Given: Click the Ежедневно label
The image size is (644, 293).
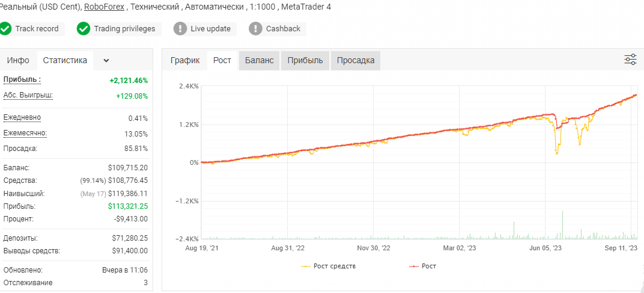Looking at the screenshot, I should click(x=22, y=118).
